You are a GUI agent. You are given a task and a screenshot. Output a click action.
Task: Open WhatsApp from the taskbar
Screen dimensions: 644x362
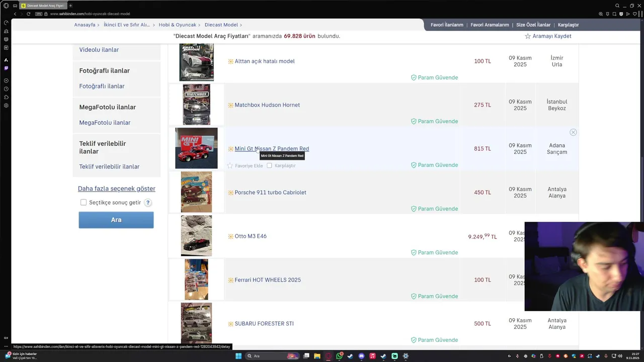click(x=340, y=356)
